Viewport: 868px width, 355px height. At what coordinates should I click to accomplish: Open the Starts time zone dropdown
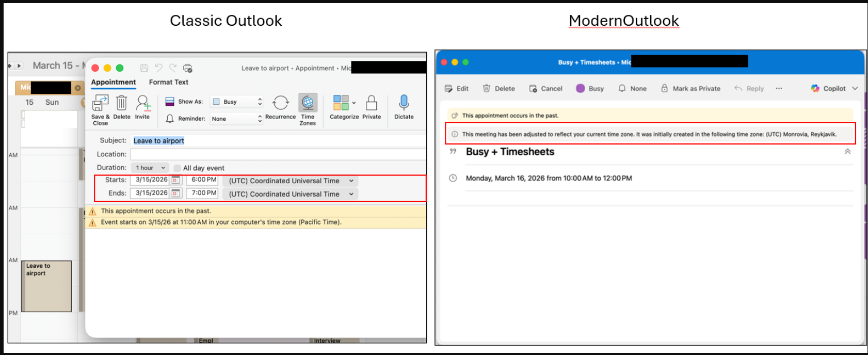pos(291,181)
